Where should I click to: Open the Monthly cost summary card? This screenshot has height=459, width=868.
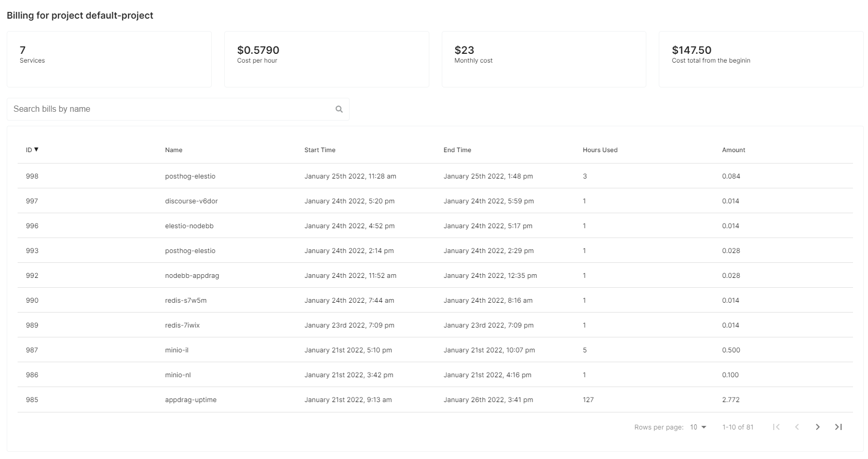click(x=543, y=59)
